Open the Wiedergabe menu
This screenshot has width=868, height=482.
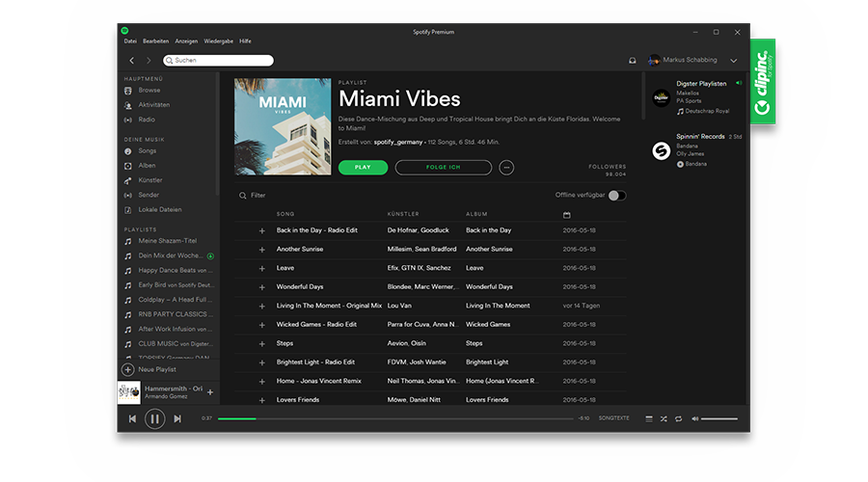[x=218, y=40]
